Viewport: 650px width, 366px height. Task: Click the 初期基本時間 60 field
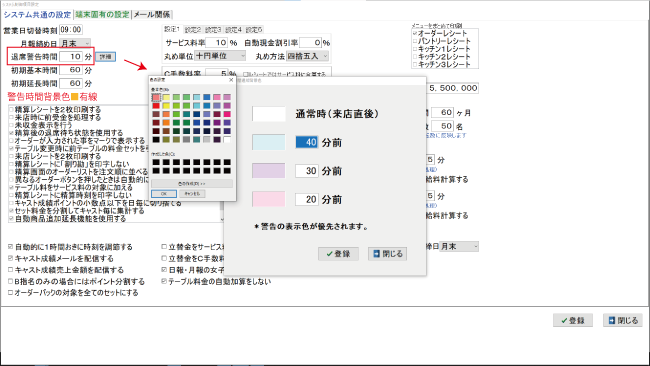[x=71, y=70]
